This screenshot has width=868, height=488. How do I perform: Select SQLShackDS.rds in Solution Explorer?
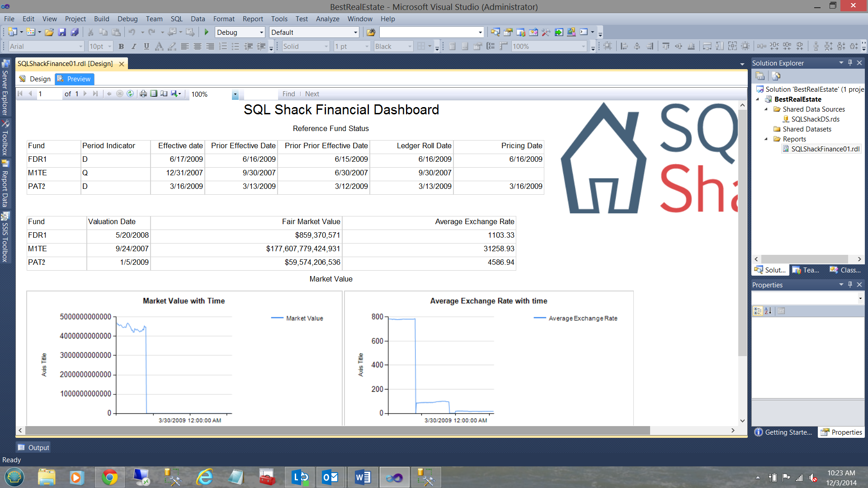coord(815,119)
